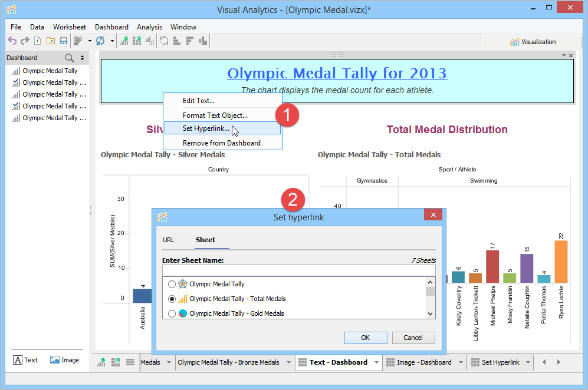Cancel the Set hyperlink dialog
Screen dimensions: 588x390
point(413,338)
